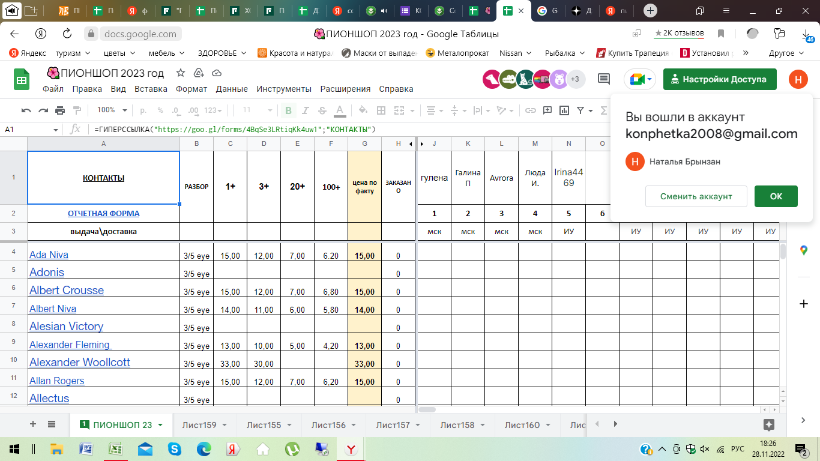This screenshot has width=820, height=461.
Task: Open the text color picker
Action: (x=340, y=110)
